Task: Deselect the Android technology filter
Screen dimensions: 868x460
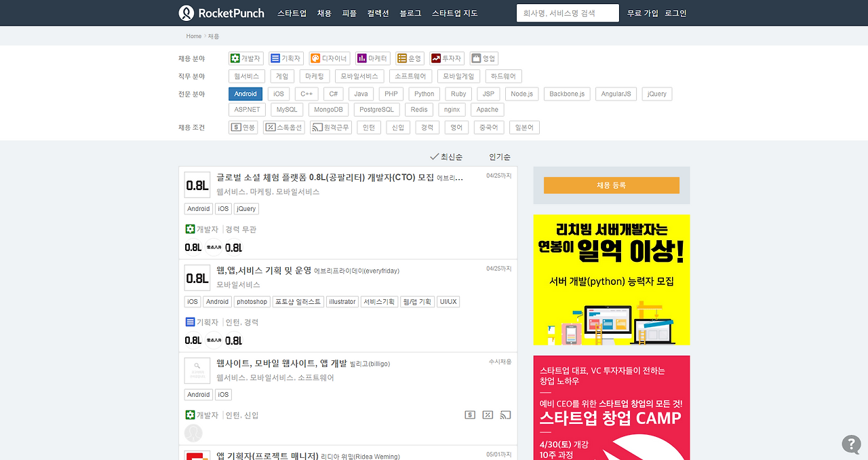Action: (245, 94)
